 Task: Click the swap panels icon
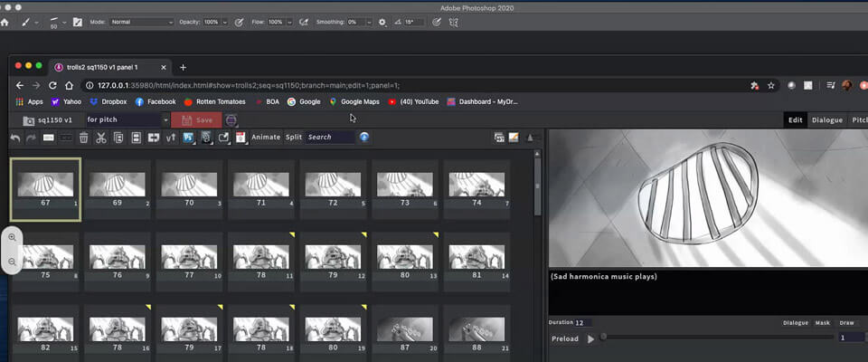tap(154, 138)
